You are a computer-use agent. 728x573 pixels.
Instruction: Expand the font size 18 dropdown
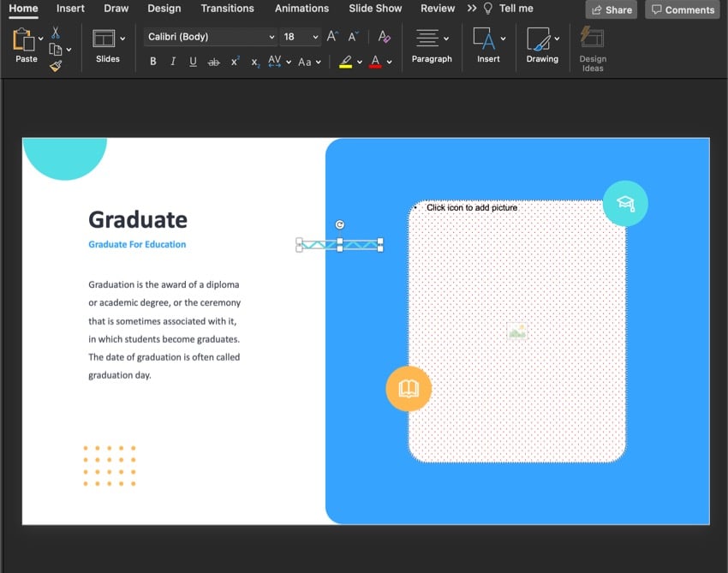315,37
